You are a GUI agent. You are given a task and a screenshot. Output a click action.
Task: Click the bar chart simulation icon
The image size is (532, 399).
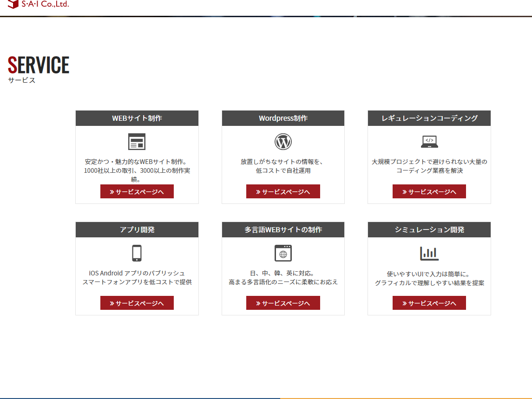tap(429, 253)
